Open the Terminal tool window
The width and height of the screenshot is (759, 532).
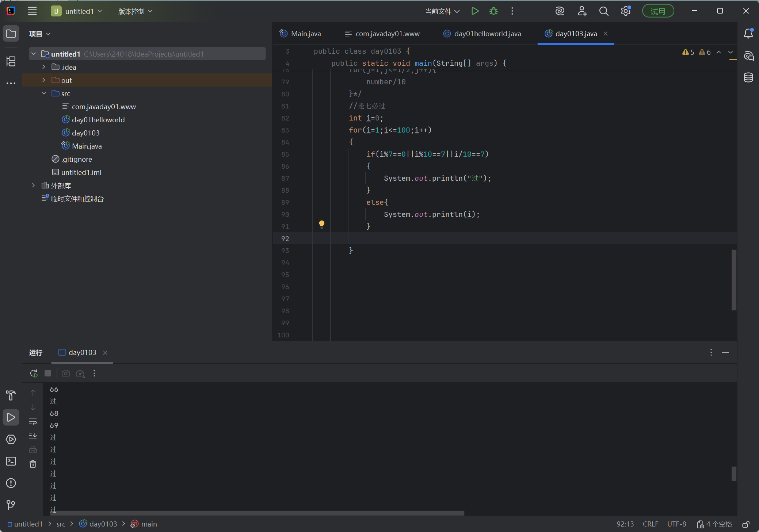click(x=11, y=461)
